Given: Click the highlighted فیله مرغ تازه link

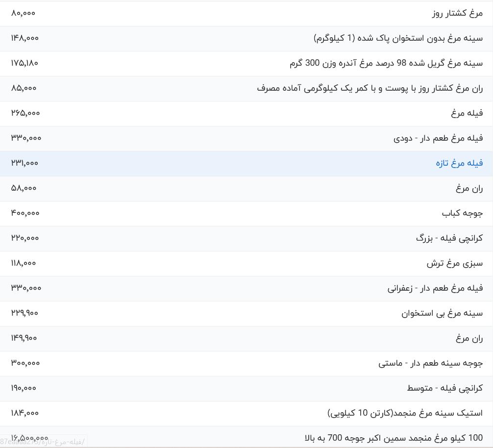Looking at the screenshot, I should point(459,164).
